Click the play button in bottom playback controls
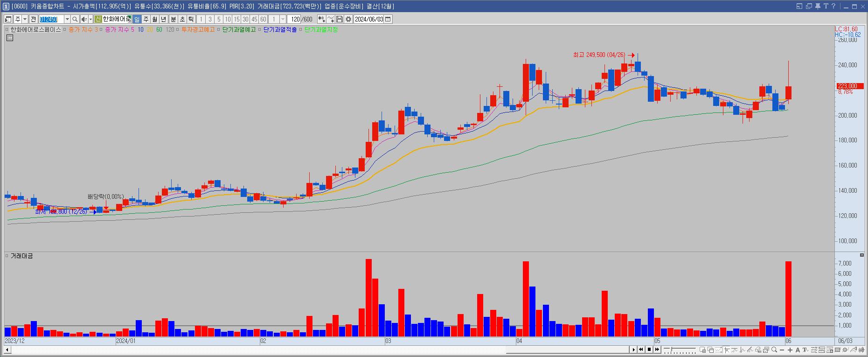This screenshot has height=357, width=868. pos(634,350)
